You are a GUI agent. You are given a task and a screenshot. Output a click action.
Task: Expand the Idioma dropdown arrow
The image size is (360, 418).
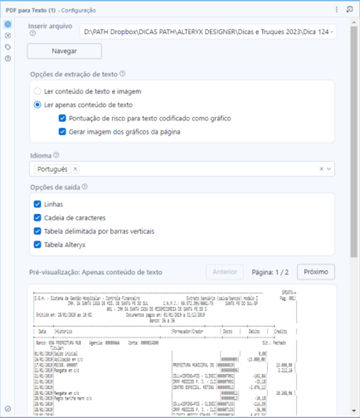pyautogui.click(x=329, y=169)
